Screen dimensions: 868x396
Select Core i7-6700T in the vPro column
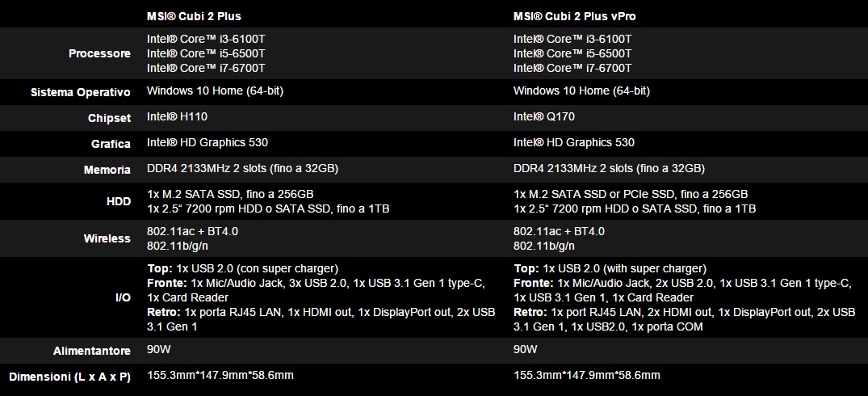[x=572, y=68]
